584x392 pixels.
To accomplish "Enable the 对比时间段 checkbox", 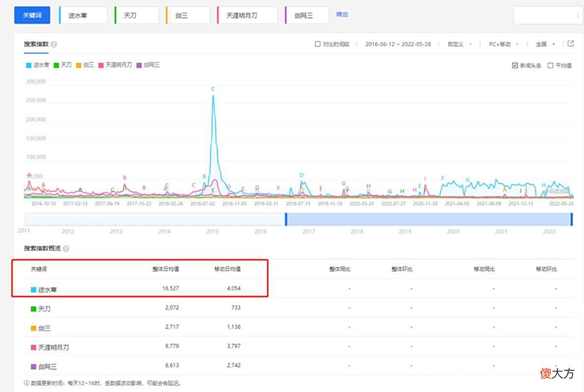I will 318,44.
